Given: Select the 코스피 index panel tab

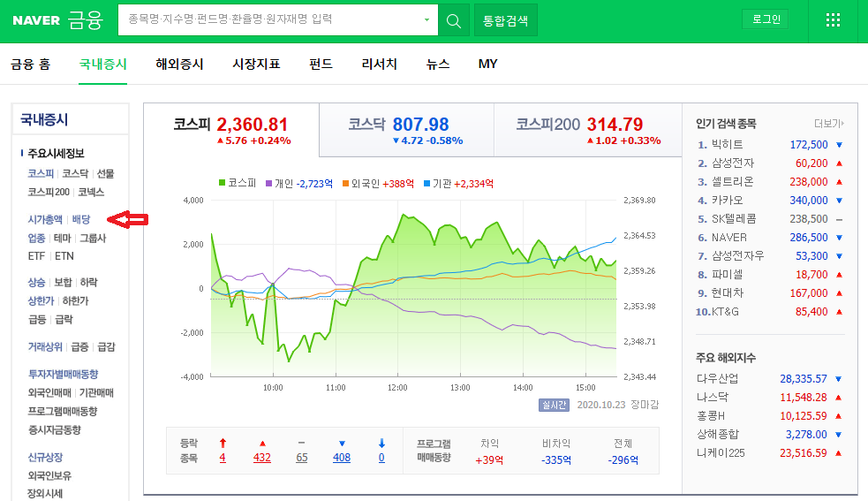Looking at the screenshot, I should (231, 130).
